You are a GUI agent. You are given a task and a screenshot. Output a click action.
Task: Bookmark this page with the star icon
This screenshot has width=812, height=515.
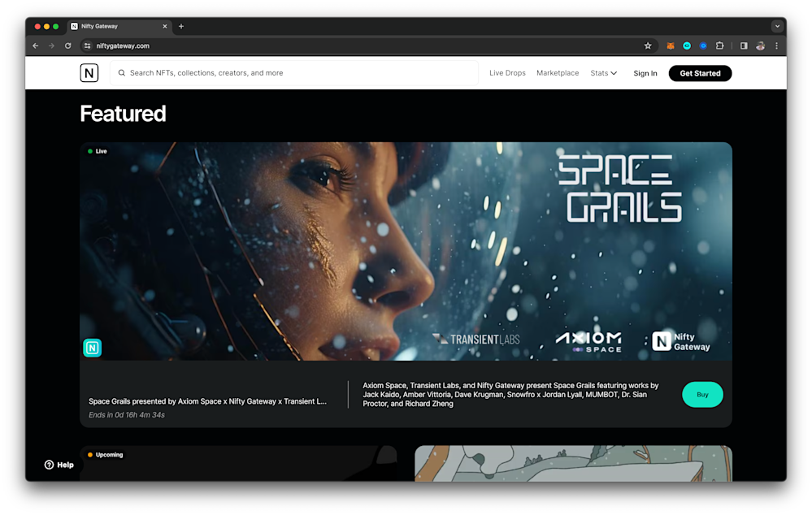(x=647, y=46)
